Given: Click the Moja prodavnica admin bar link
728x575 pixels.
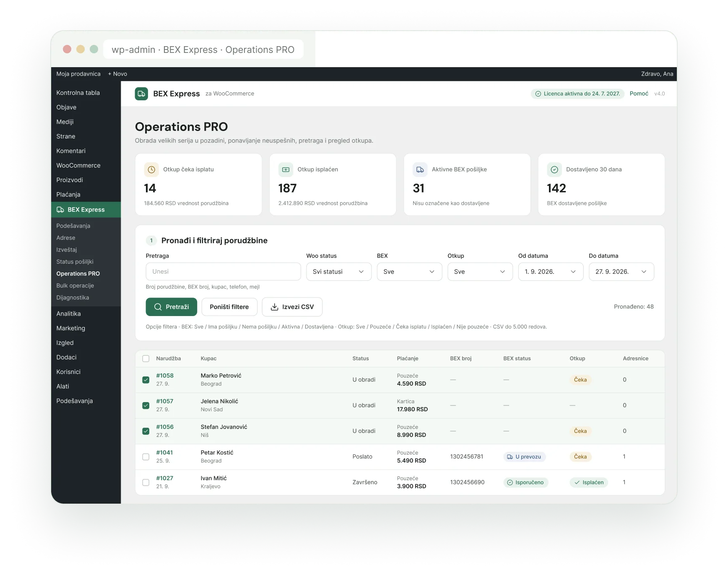Looking at the screenshot, I should pyautogui.click(x=78, y=74).
